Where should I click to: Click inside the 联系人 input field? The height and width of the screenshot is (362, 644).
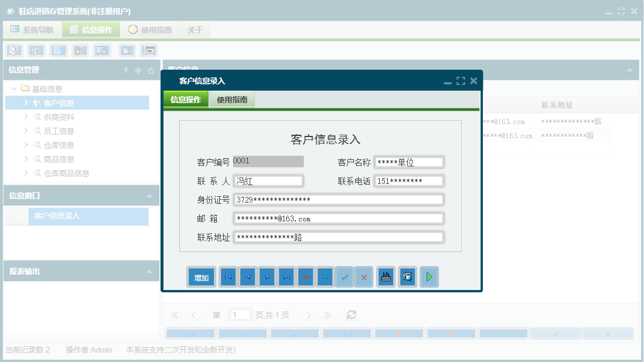[268, 180]
